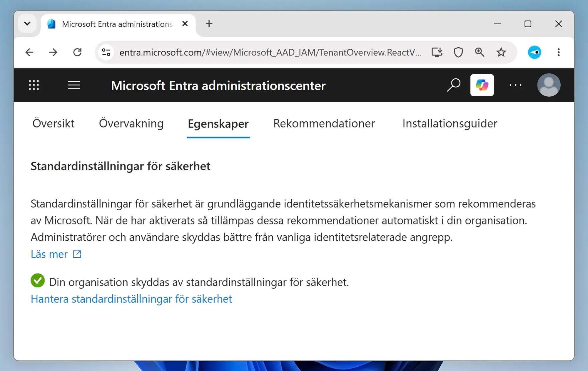Open the Microsoft app launcher grid
588x371 pixels.
tap(34, 85)
